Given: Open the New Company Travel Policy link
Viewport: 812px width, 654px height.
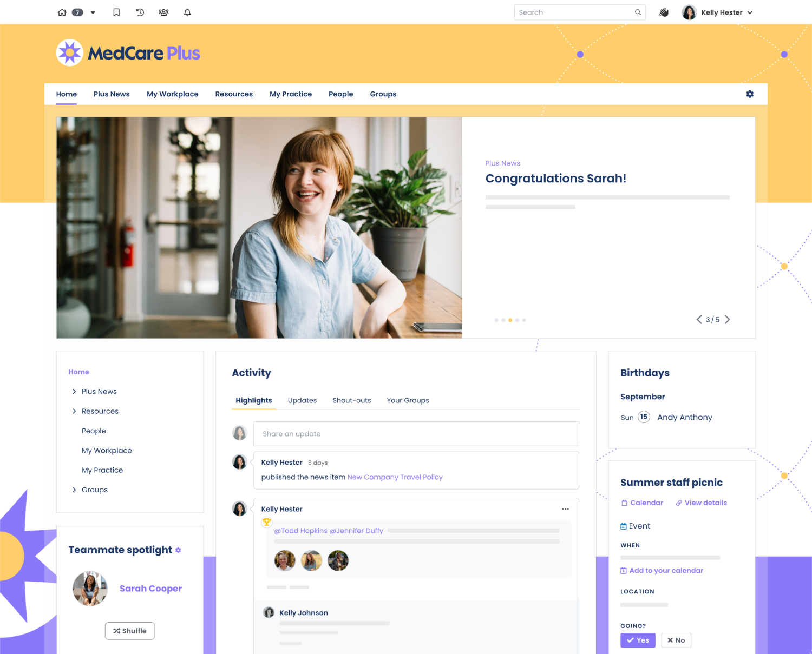Looking at the screenshot, I should point(395,477).
